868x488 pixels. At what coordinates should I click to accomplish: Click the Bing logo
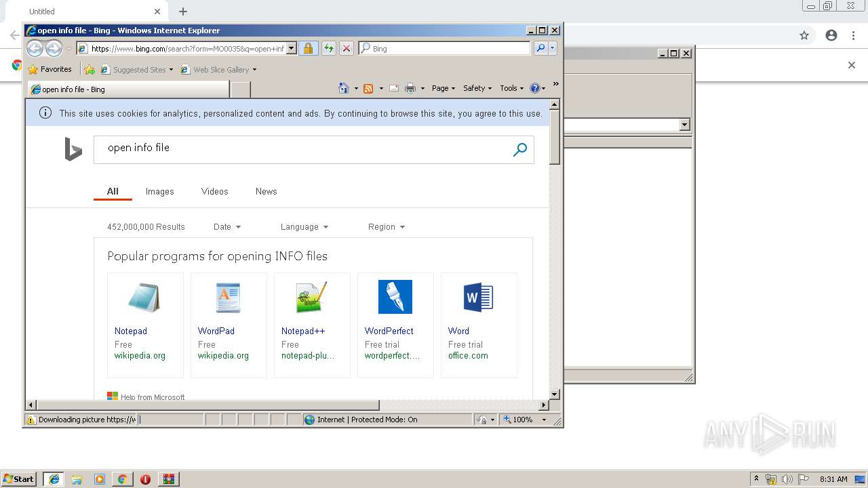point(73,149)
